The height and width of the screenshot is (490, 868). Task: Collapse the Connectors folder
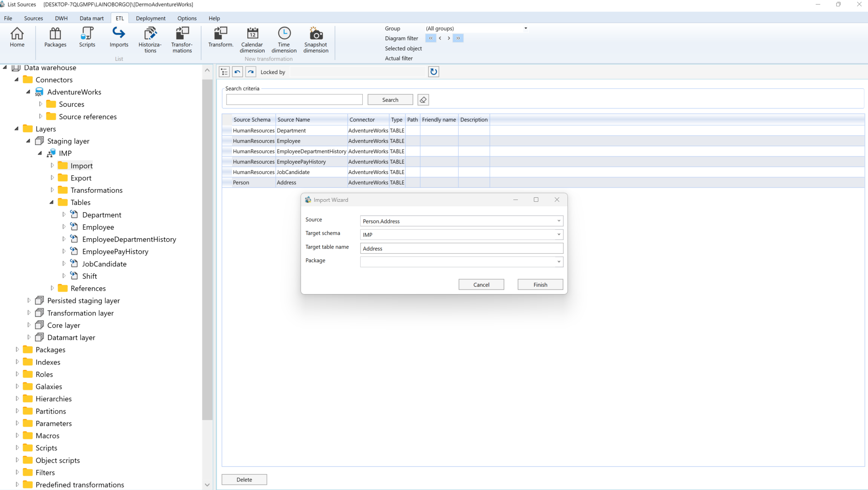point(17,80)
